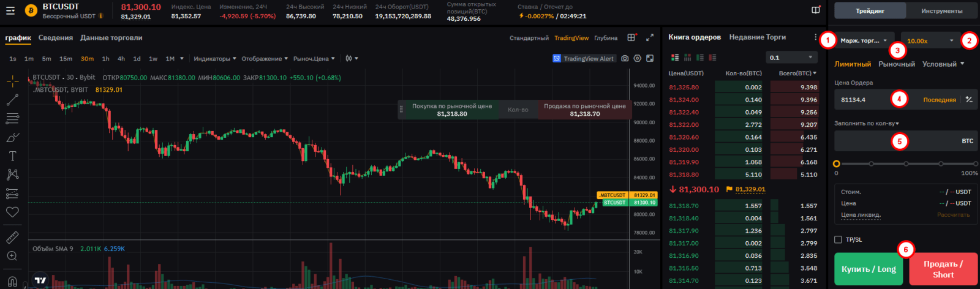This screenshot has height=289, width=980.
Task: Show only sell orders in order book
Action: point(712,58)
